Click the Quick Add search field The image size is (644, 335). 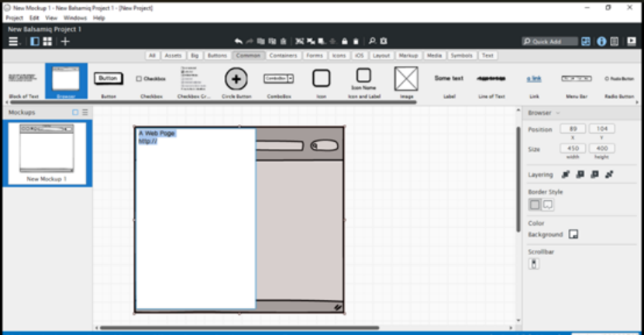[x=549, y=42]
